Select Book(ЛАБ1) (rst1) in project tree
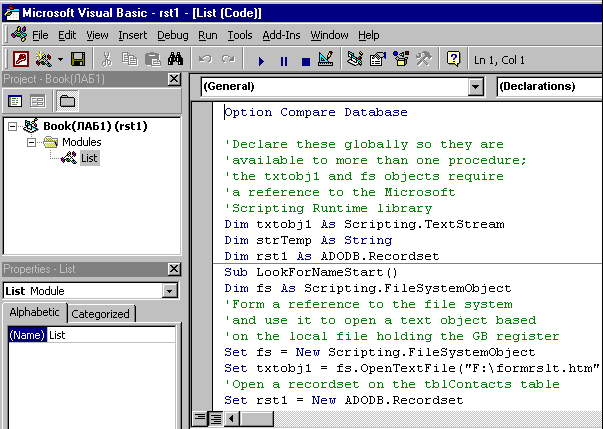603x429 pixels. click(95, 126)
